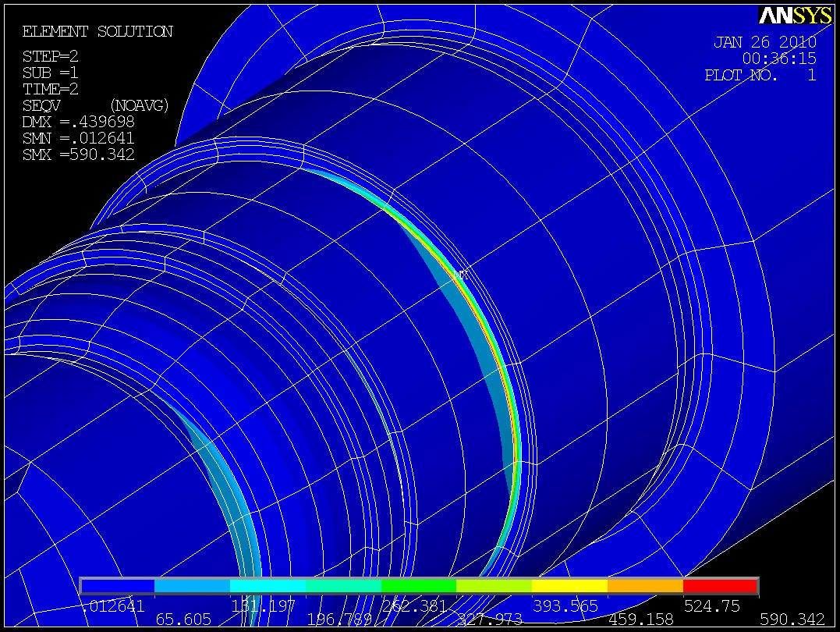
Task: Click the JAN 26 2010 date
Action: point(765,42)
